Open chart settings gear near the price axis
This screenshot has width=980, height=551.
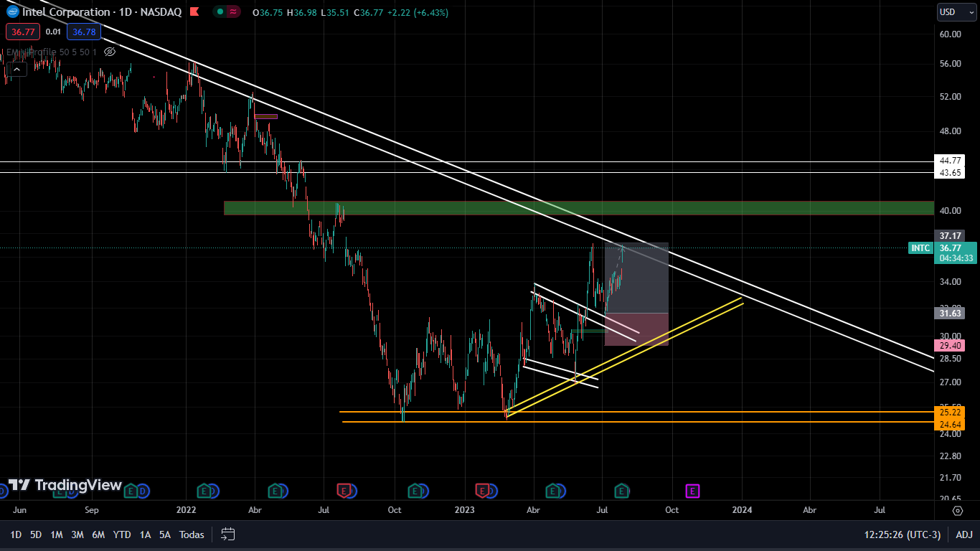point(957,510)
